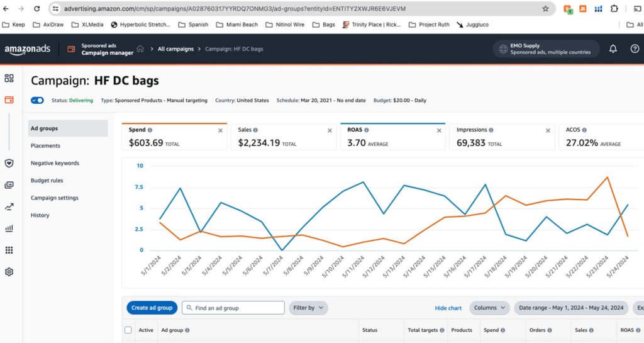Viewport: 644px width, 343px height.
Task: Open Budget rules section
Action: pyautogui.click(x=47, y=181)
